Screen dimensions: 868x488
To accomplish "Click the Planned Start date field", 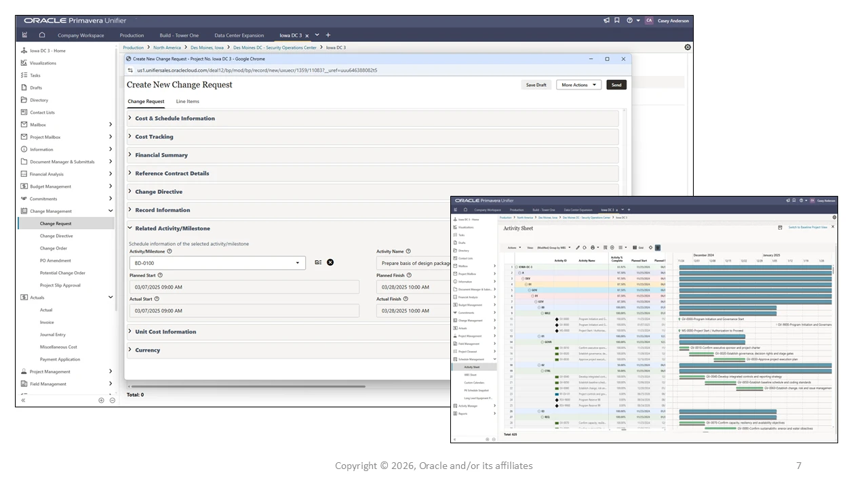I will tap(244, 287).
